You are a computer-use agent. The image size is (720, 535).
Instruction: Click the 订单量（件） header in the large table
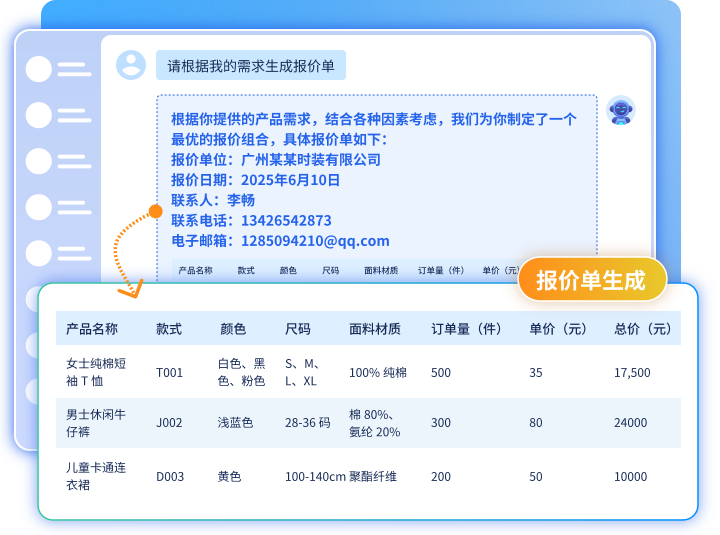click(466, 329)
